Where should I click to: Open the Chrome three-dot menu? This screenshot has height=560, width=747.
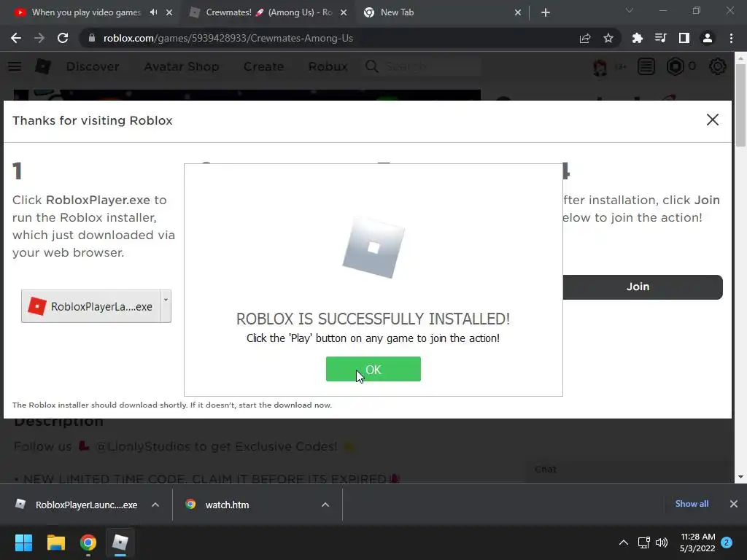731,38
